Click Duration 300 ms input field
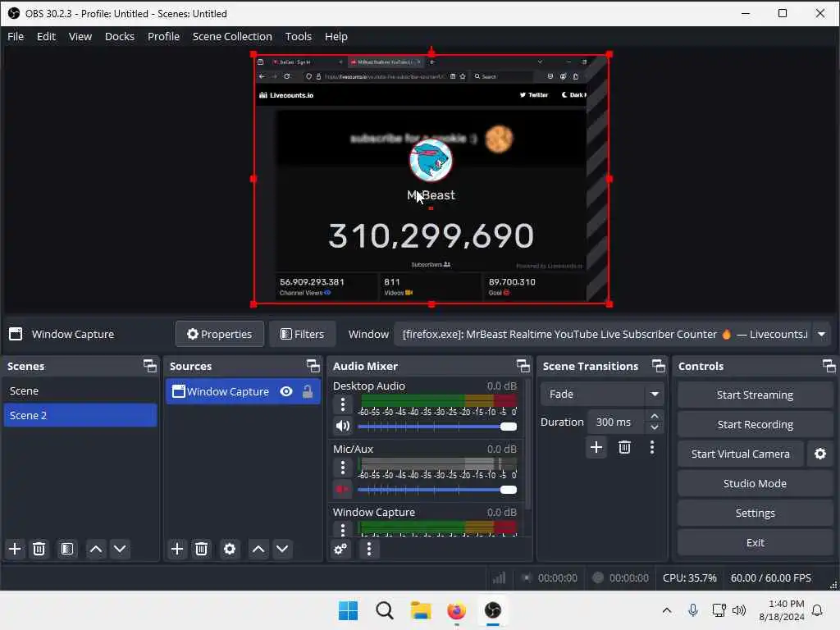840x630 pixels. 618,422
